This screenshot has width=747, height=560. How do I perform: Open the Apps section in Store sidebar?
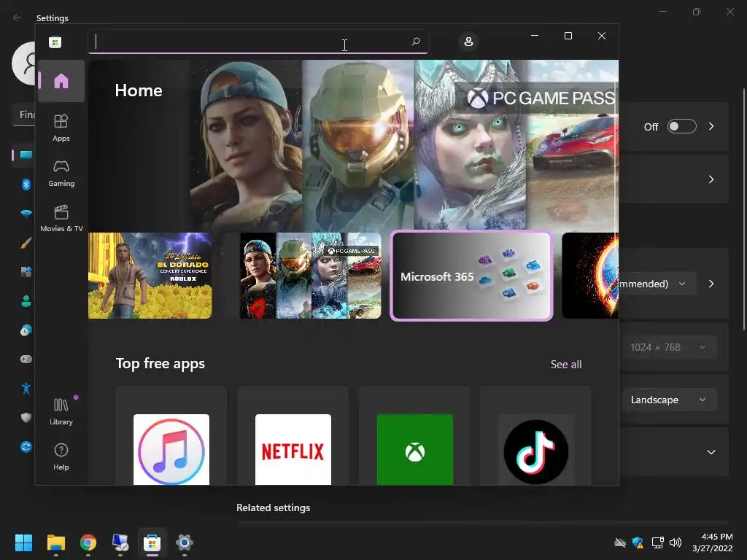pos(61,128)
